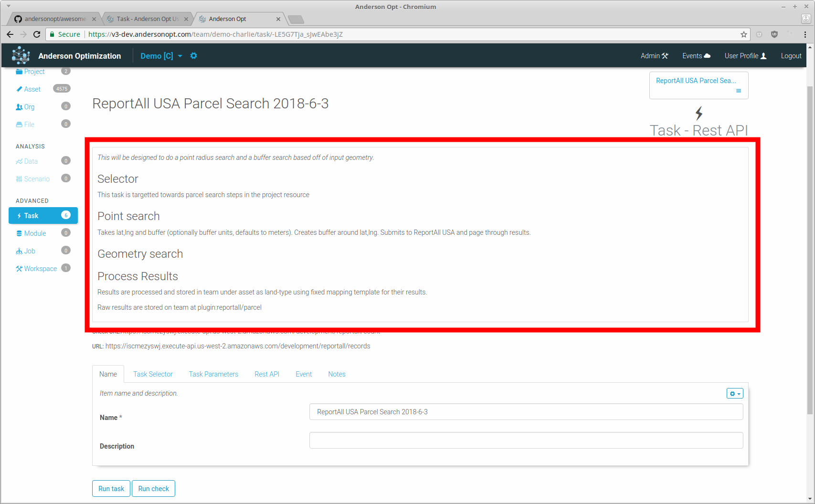This screenshot has width=815, height=504.
Task: Open Asset in sidebar
Action: coord(32,89)
